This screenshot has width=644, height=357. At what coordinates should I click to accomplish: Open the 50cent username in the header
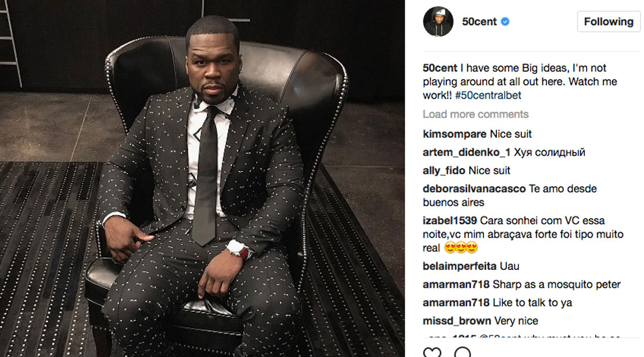coord(479,22)
